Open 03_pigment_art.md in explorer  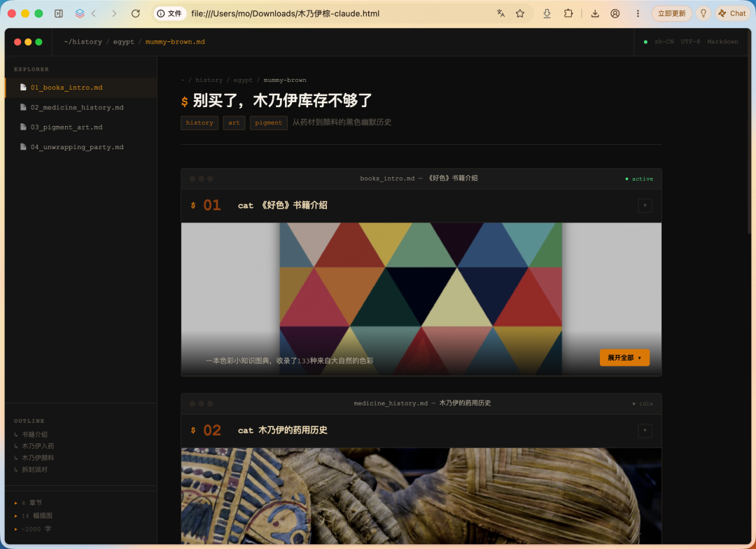(81, 127)
